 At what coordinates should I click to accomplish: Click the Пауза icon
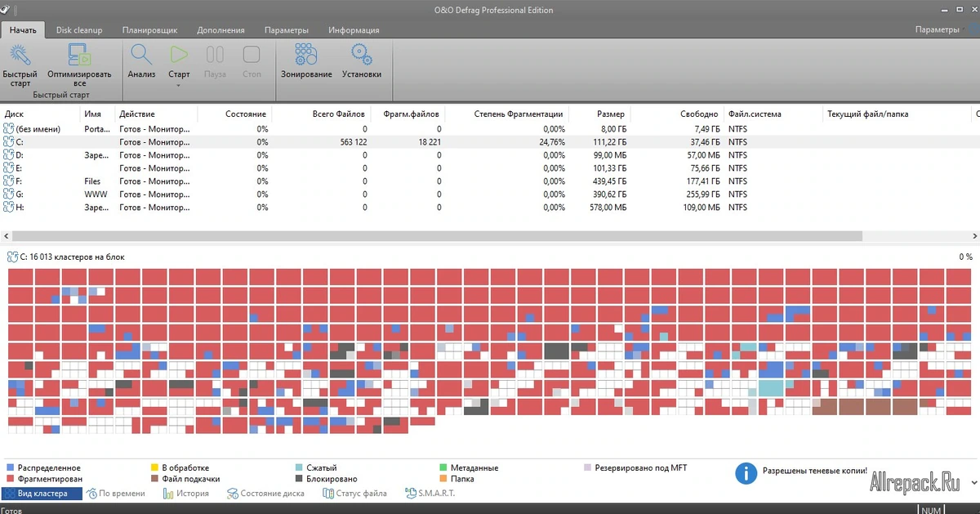click(x=215, y=55)
